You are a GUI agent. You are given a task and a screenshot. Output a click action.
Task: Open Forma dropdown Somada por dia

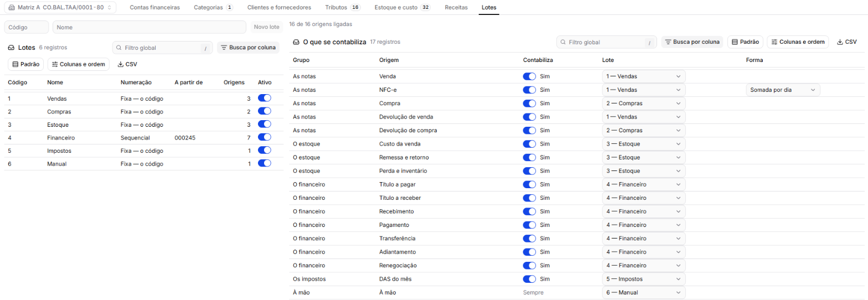(783, 90)
